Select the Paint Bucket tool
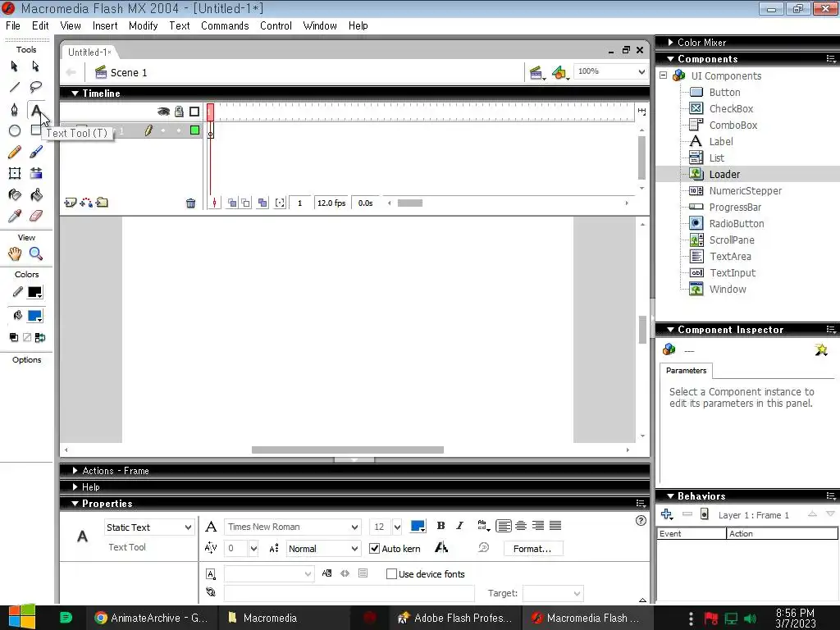The height and width of the screenshot is (630, 840). pyautogui.click(x=36, y=195)
